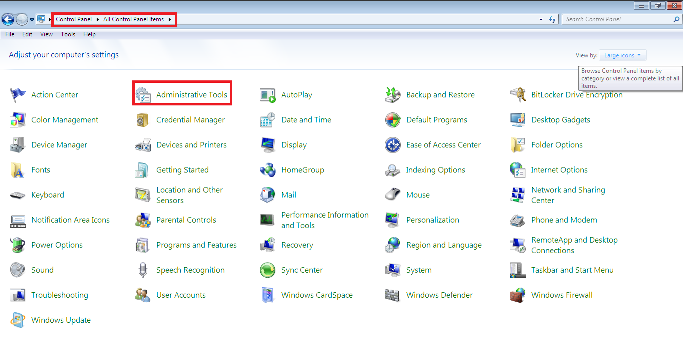This screenshot has height=363, width=683.
Task: Open the Credential Manager icon
Action: point(143,120)
